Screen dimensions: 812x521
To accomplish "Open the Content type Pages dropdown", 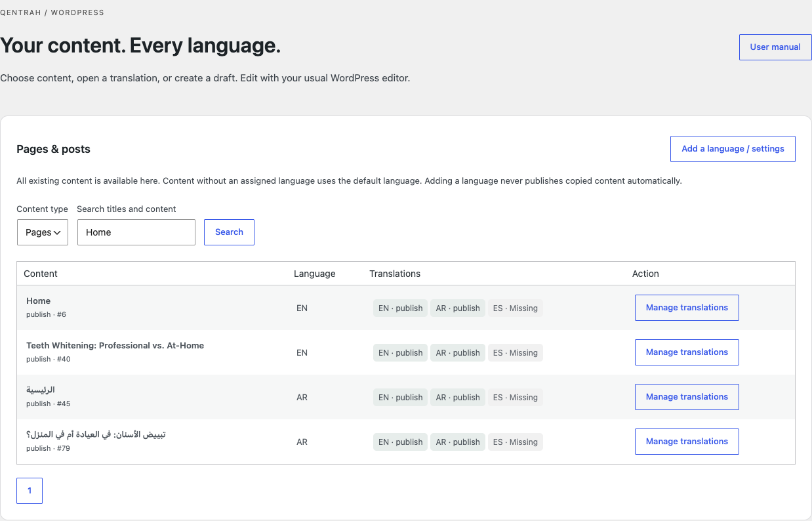I will point(43,232).
